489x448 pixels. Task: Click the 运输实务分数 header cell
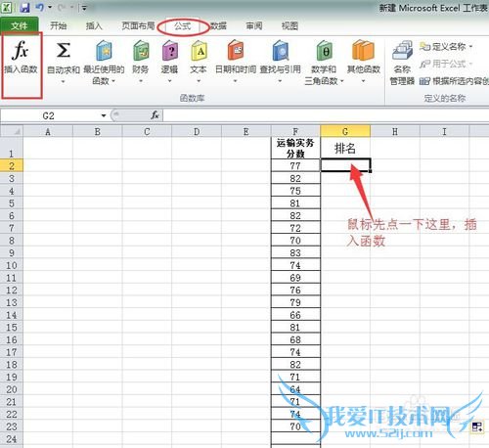(x=295, y=149)
